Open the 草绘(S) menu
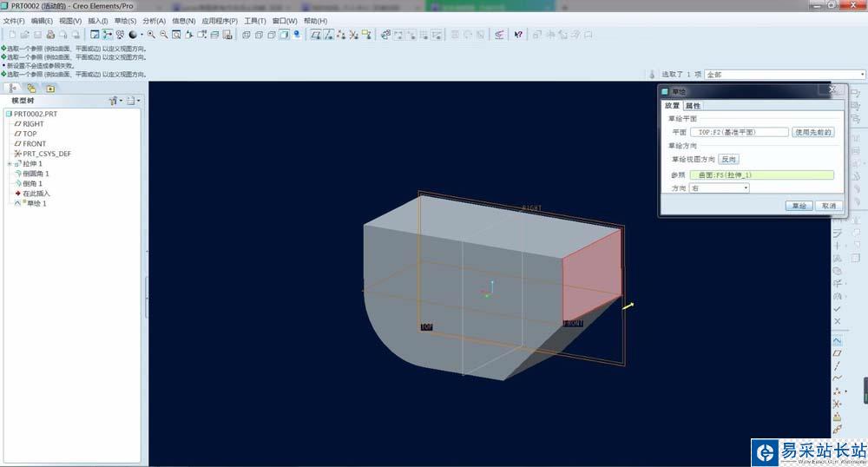The image size is (868, 467). pyautogui.click(x=125, y=21)
